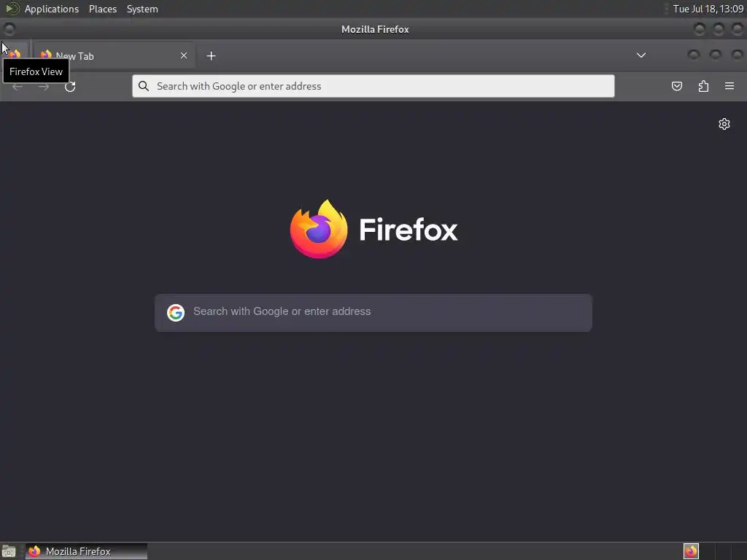Screen dimensions: 747x560
Task: Click the back arrow button
Action: click(18, 86)
